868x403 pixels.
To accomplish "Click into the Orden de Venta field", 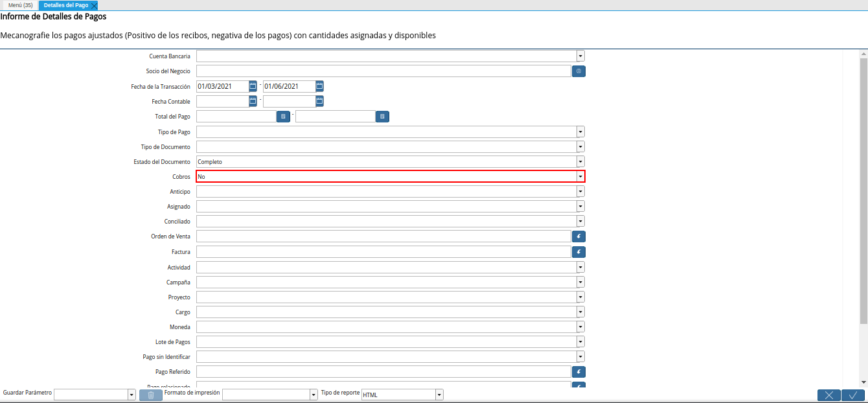I will click(383, 236).
